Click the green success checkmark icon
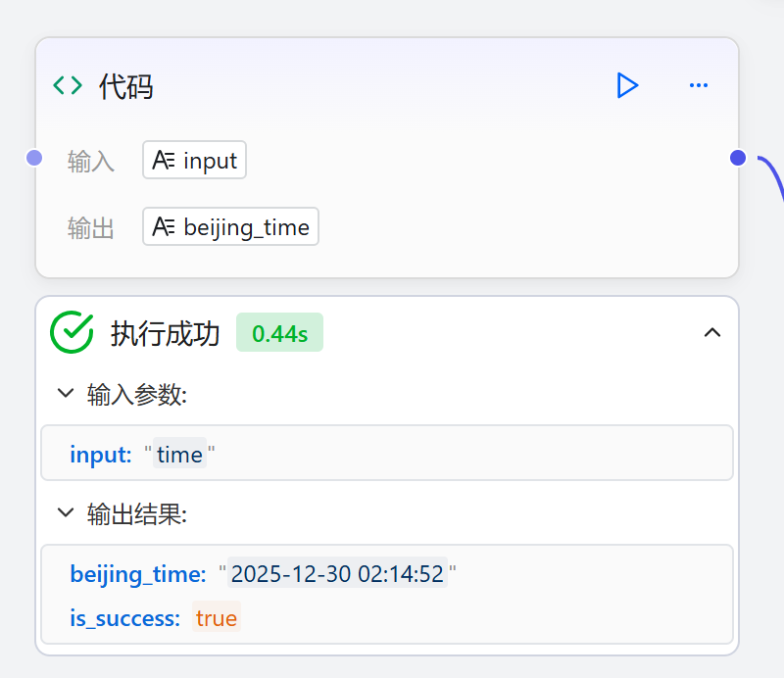The width and height of the screenshot is (784, 678). pos(72,332)
